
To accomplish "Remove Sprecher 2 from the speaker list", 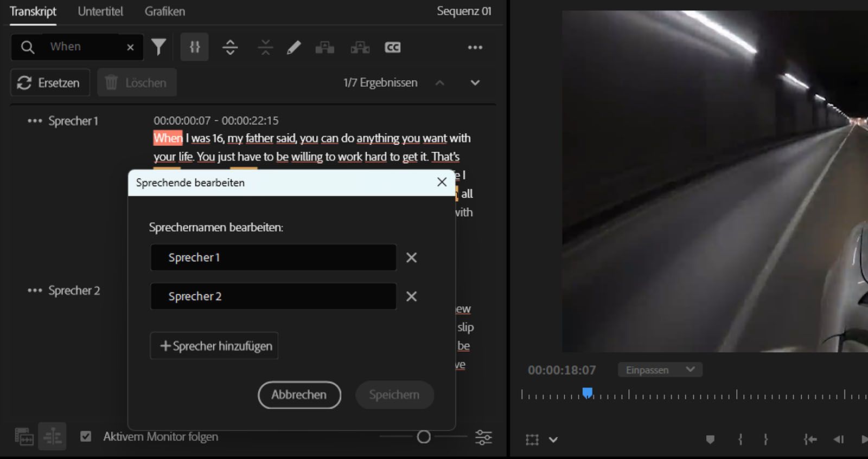I will pos(412,296).
